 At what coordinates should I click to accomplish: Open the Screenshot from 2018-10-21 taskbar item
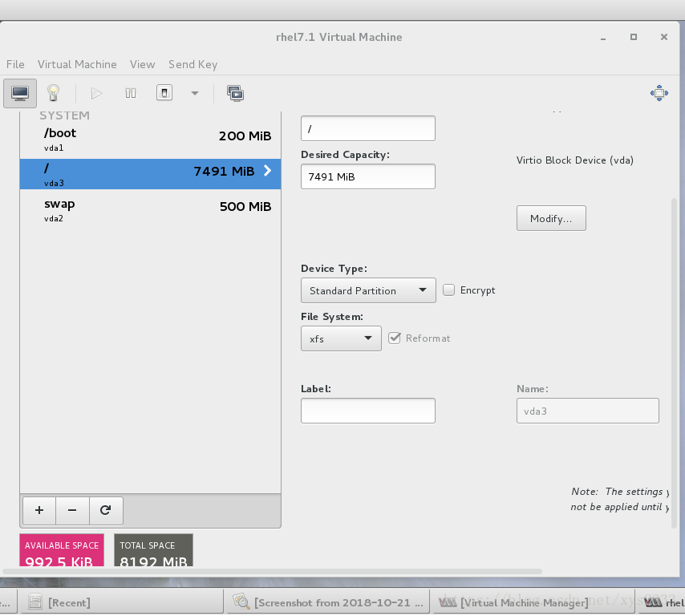coord(327,603)
